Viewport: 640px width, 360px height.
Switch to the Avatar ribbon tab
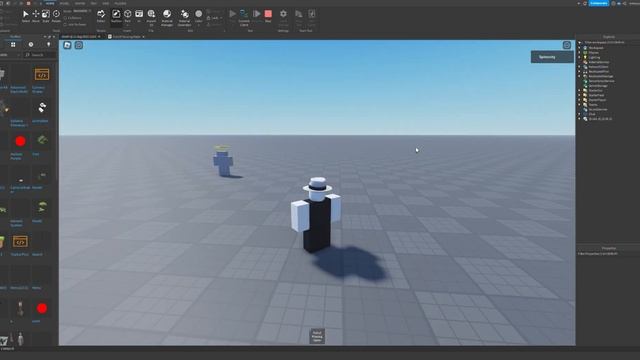click(80, 3)
